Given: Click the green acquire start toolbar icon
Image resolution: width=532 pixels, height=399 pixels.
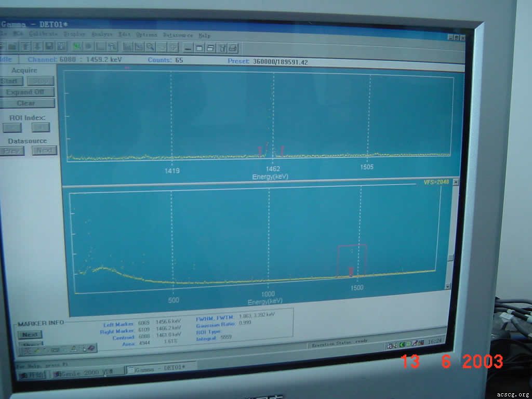Looking at the screenshot, I should coord(77,46).
